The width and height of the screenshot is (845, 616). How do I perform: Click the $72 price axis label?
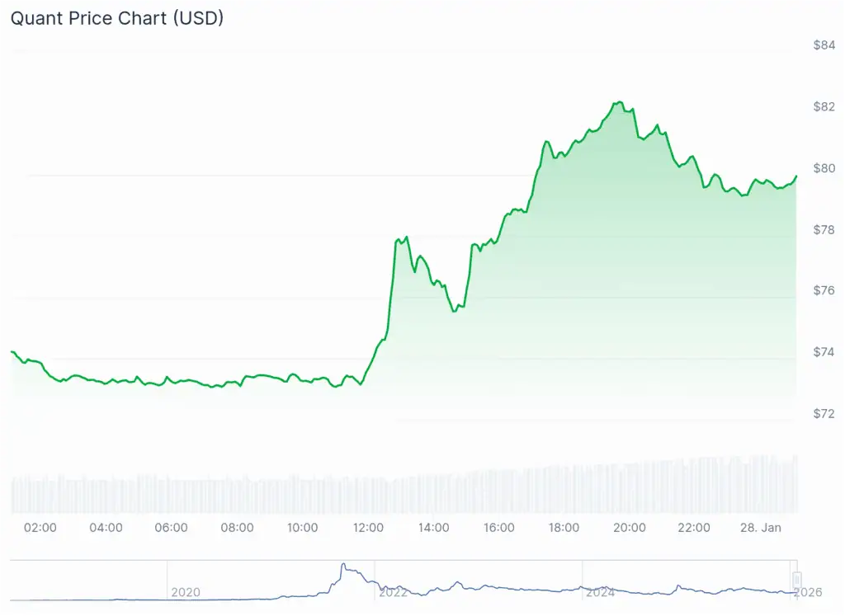(x=824, y=413)
